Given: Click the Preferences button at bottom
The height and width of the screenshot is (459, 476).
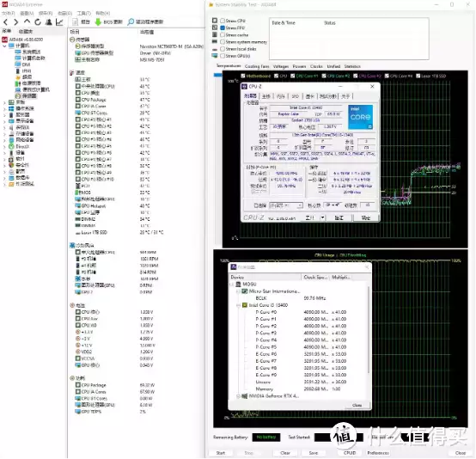Looking at the screenshot, I should tap(378, 453).
